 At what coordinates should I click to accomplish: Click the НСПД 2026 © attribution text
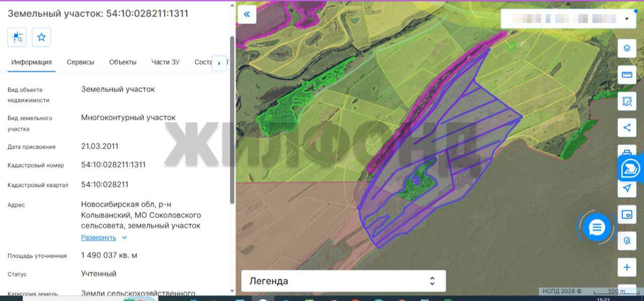point(561,291)
